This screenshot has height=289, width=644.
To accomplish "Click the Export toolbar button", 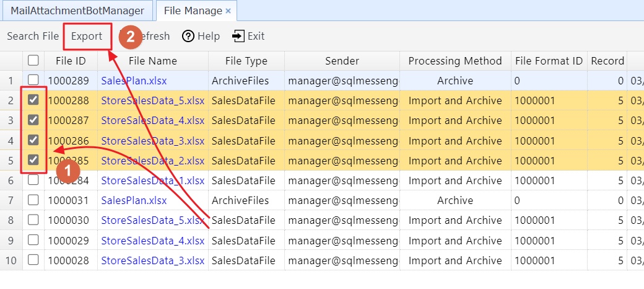I will coord(87,37).
